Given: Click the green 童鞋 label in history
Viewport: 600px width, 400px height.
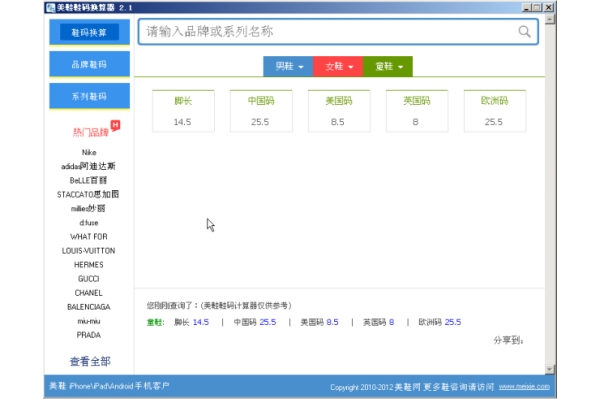Looking at the screenshot, I should [155, 322].
